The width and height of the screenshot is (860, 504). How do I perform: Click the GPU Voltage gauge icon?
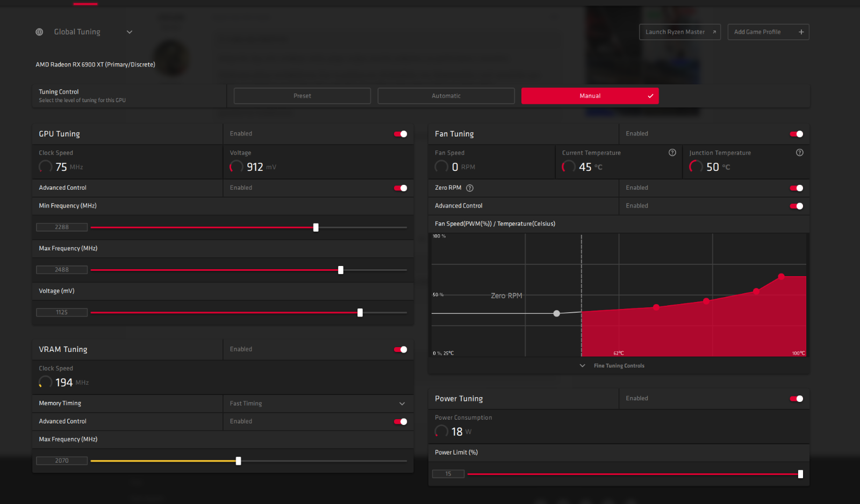[236, 167]
